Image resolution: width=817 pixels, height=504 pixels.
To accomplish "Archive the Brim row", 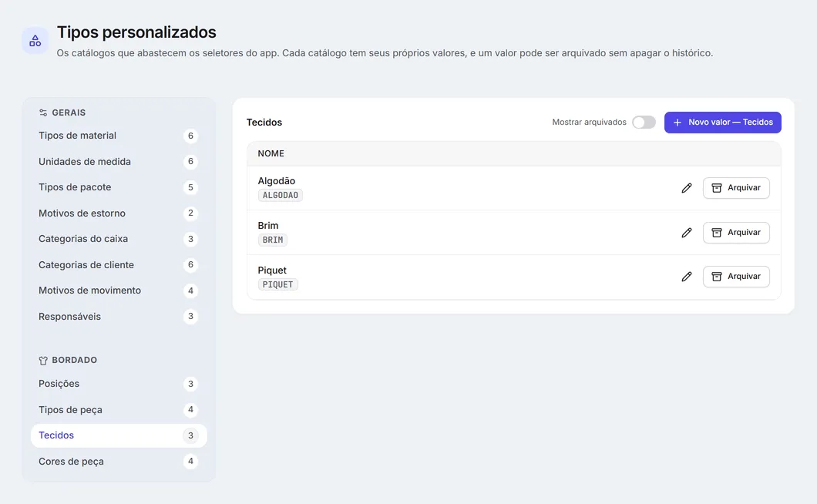I will pos(736,233).
